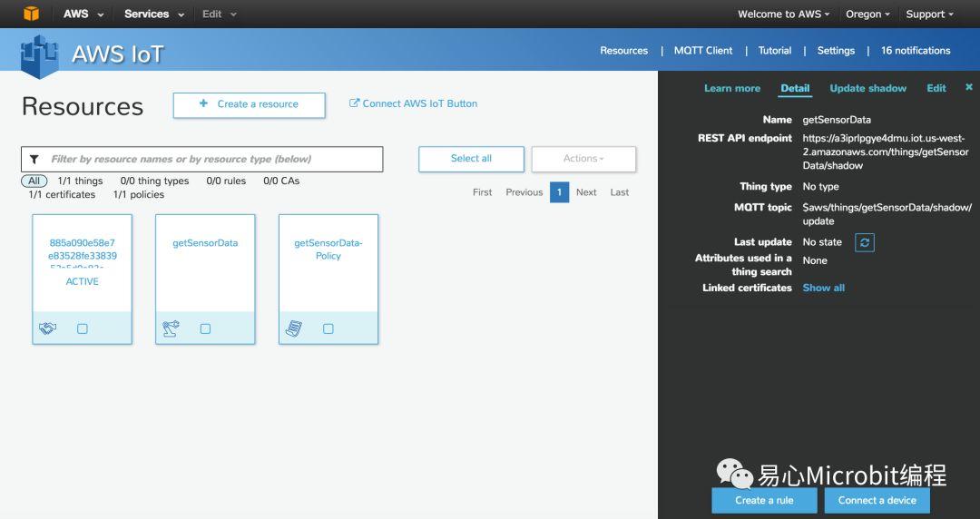Screen dimensions: 980x519
Task: Go to Resources in AWS IoT nav
Action: (623, 51)
